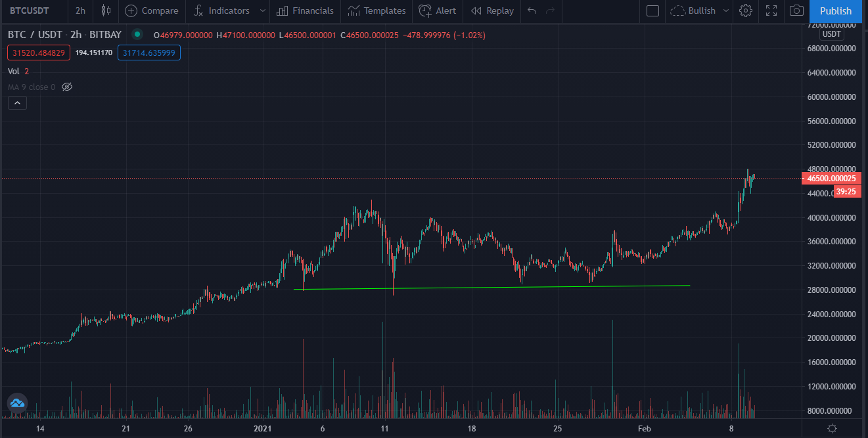Redo the chart action
The width and height of the screenshot is (868, 438).
click(551, 11)
